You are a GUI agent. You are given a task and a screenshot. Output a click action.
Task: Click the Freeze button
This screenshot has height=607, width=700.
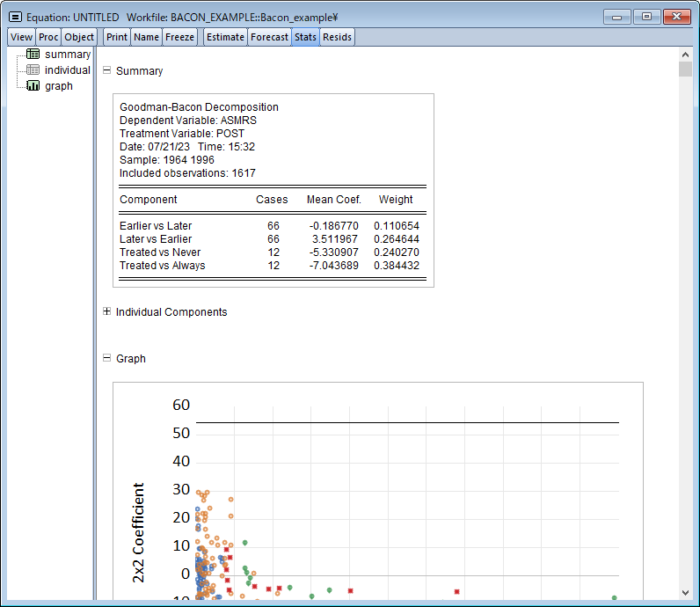click(179, 37)
